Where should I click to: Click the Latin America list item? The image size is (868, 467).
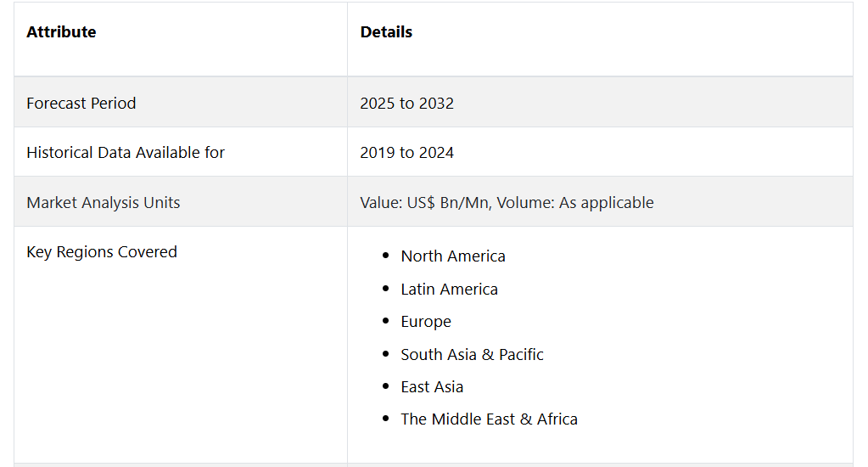pyautogui.click(x=449, y=290)
